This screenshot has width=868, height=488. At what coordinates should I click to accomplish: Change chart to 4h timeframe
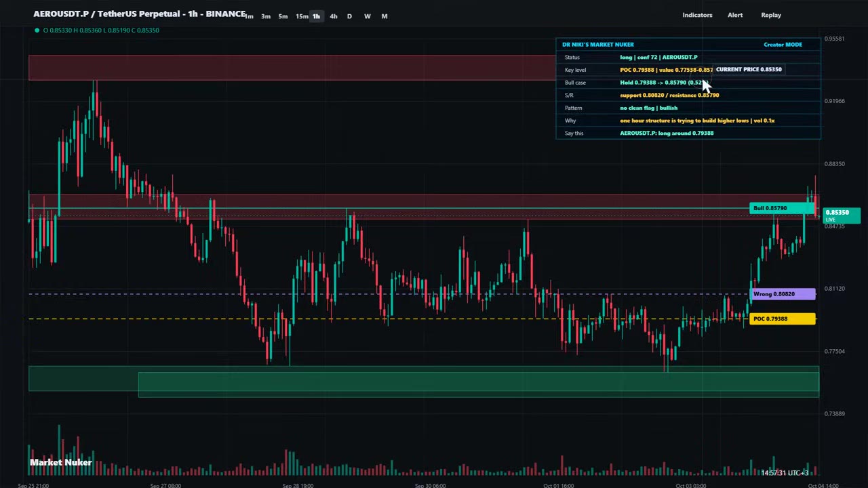[x=333, y=16]
